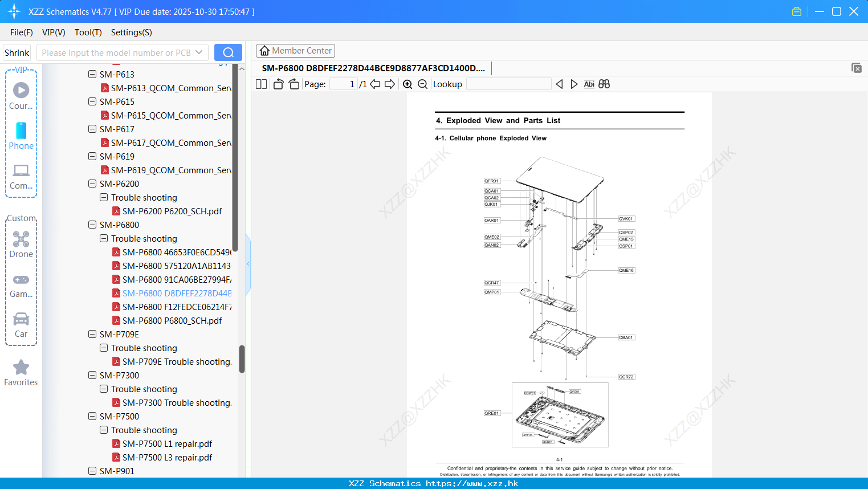
Task: Click the tree panel vertical scrollbar thumb
Action: 242,359
